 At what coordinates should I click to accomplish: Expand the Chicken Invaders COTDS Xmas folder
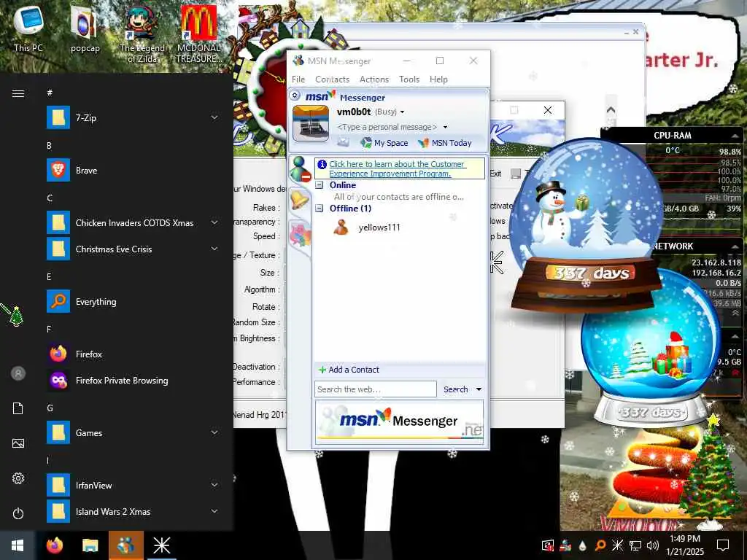point(214,222)
